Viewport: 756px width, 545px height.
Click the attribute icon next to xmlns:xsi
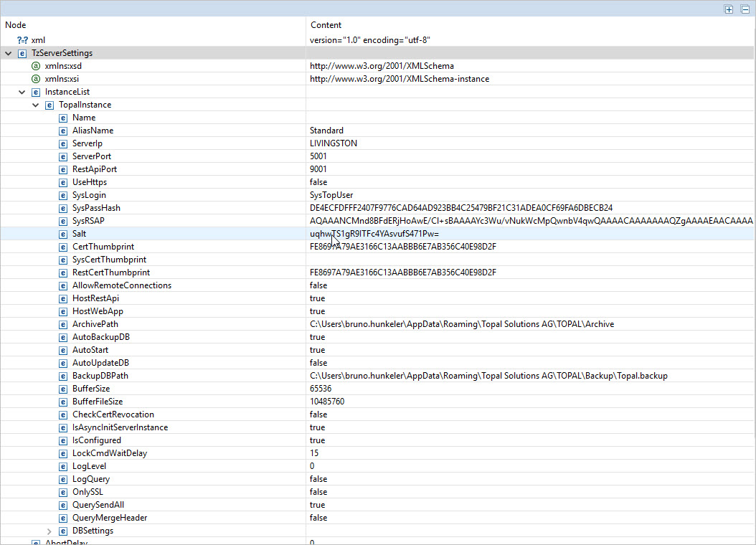click(36, 79)
